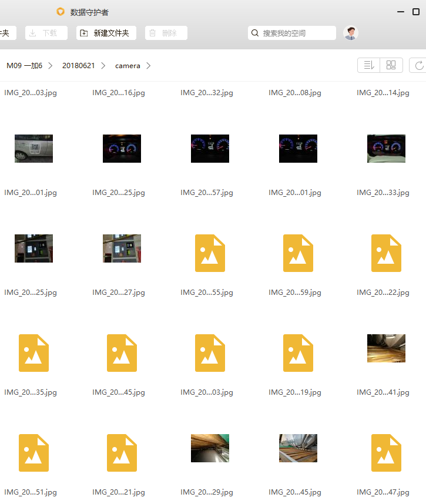Screen dimensions: 426x504
Task: Select image file icon for IMG_20...47.jpg
Action: pyautogui.click(x=386, y=453)
